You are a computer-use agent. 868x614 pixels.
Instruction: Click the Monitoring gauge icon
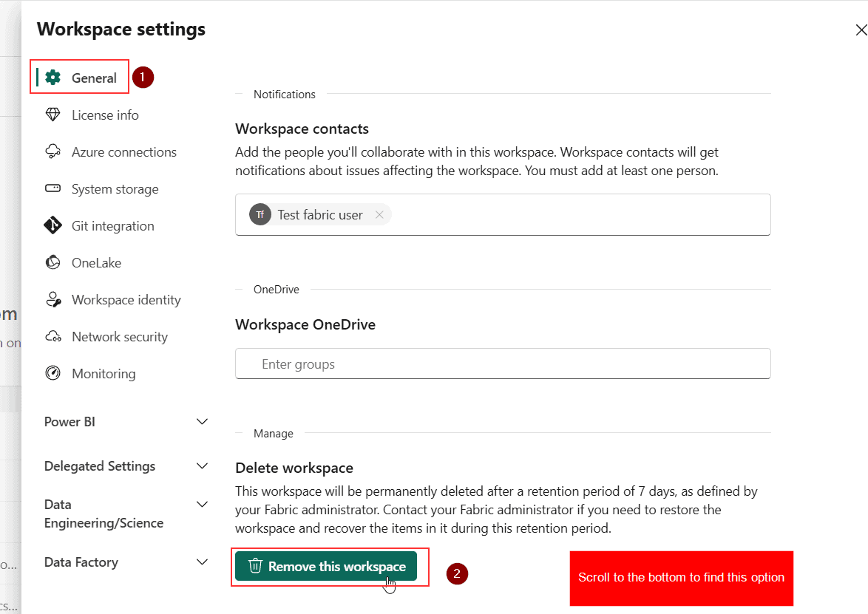[x=52, y=373]
